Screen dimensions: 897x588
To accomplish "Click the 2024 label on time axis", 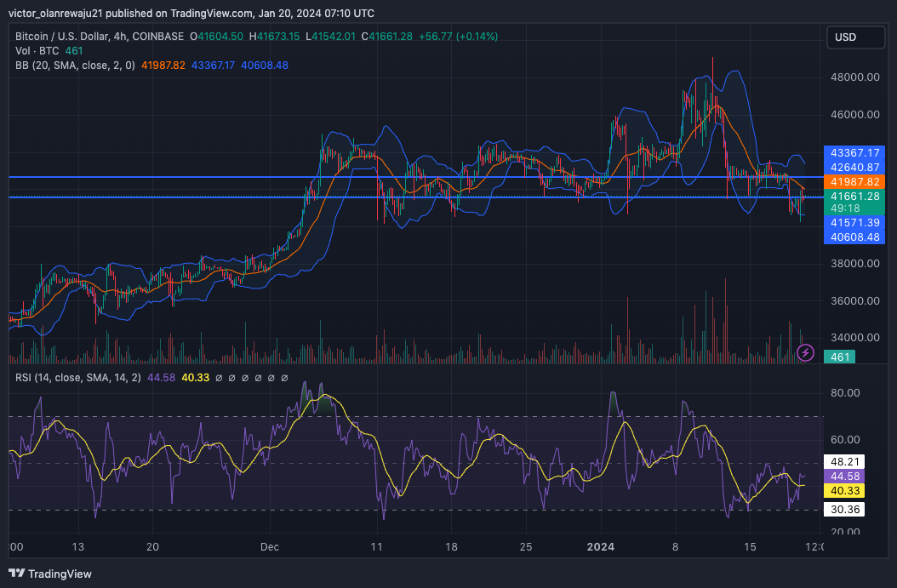I will [x=601, y=547].
